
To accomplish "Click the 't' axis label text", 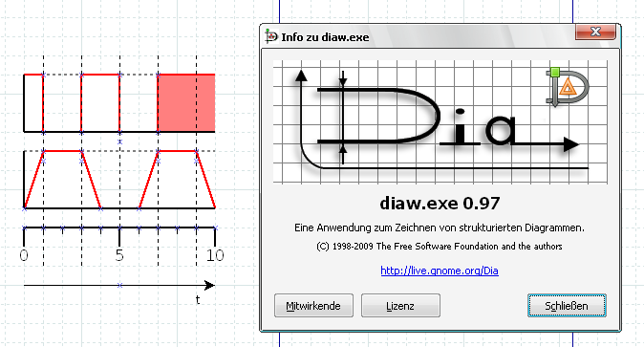I will tap(198, 300).
